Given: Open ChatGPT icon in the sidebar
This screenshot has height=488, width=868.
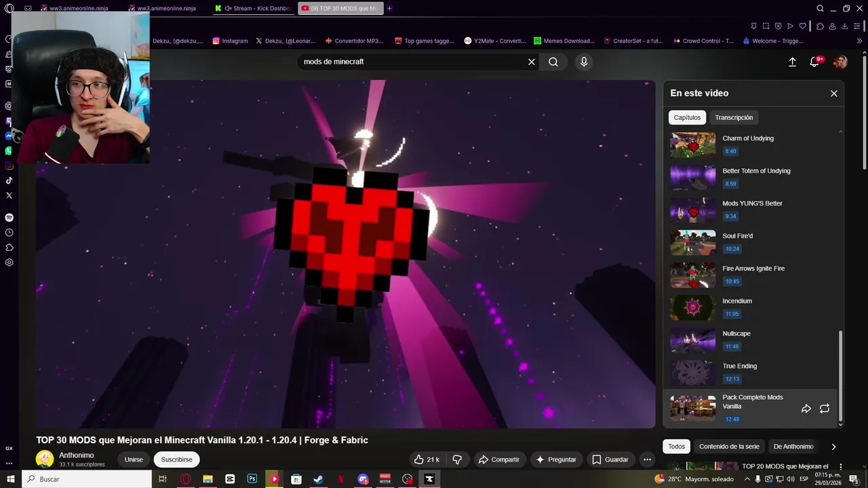Looking at the screenshot, I should click(x=9, y=106).
